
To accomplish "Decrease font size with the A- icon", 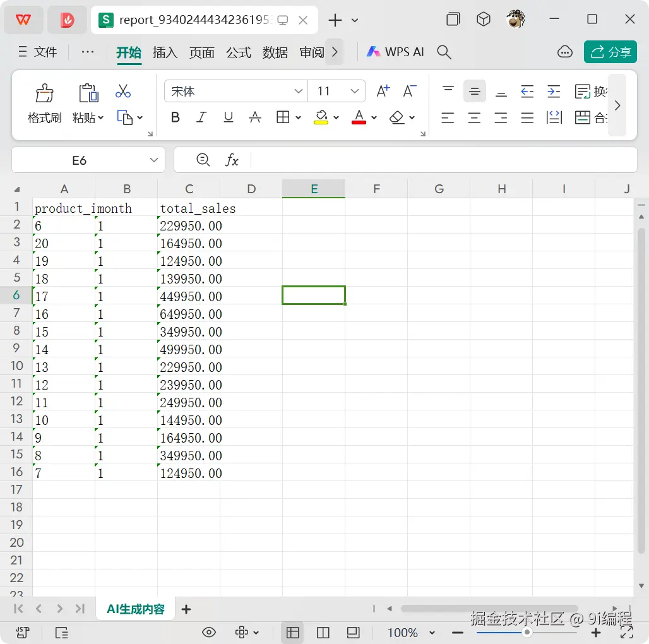I will [x=410, y=91].
